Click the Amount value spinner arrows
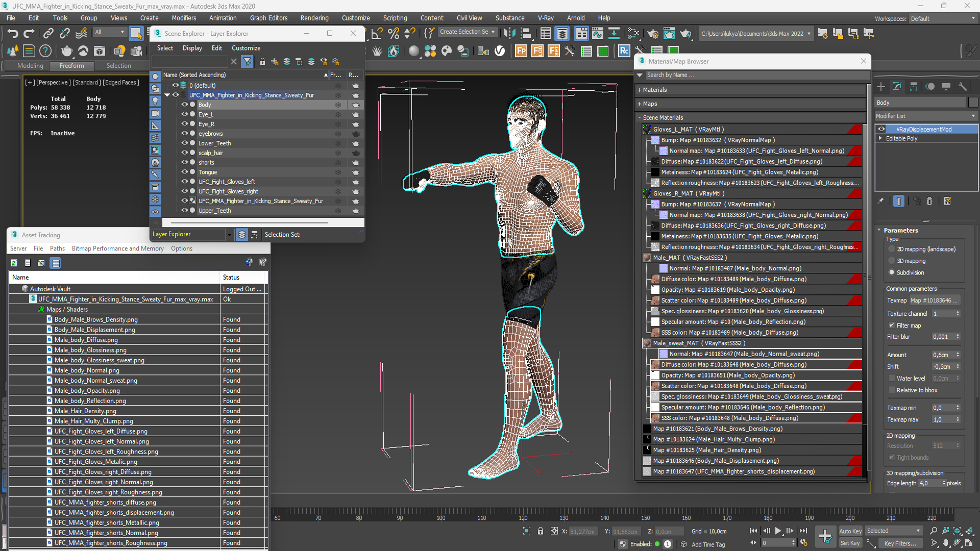 958,355
